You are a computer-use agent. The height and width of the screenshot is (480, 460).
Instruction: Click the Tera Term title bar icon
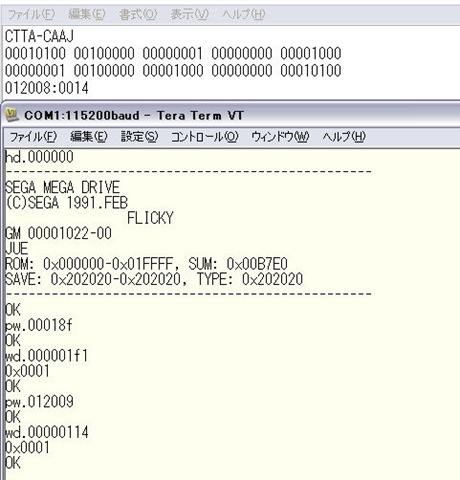click(12, 115)
